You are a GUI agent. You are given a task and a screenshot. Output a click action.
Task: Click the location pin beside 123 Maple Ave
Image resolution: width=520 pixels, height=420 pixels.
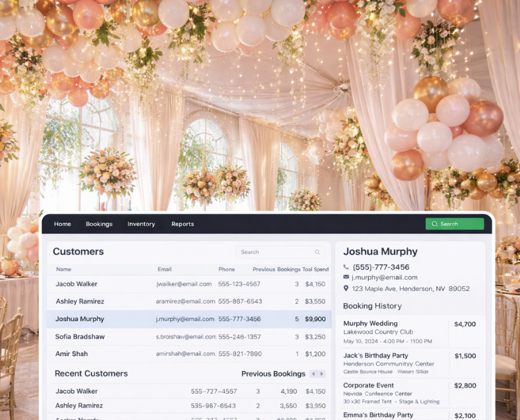347,288
